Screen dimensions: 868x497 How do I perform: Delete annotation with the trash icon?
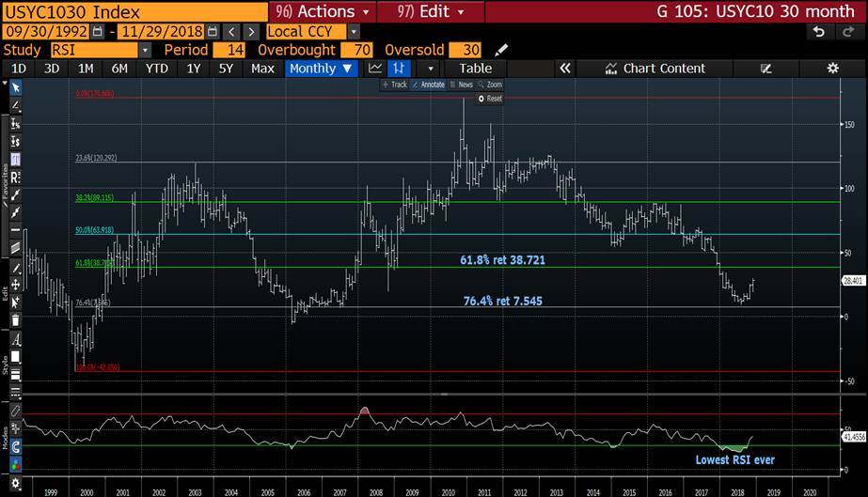click(15, 320)
